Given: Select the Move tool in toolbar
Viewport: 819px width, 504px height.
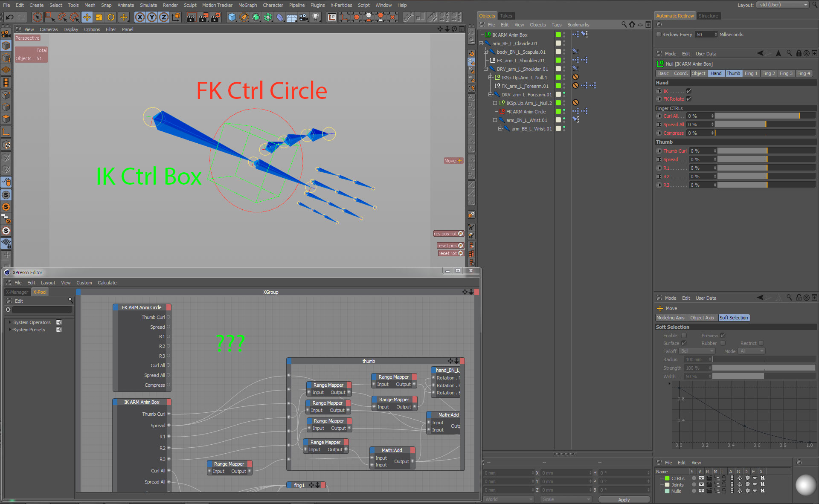Looking at the screenshot, I should pos(87,17).
